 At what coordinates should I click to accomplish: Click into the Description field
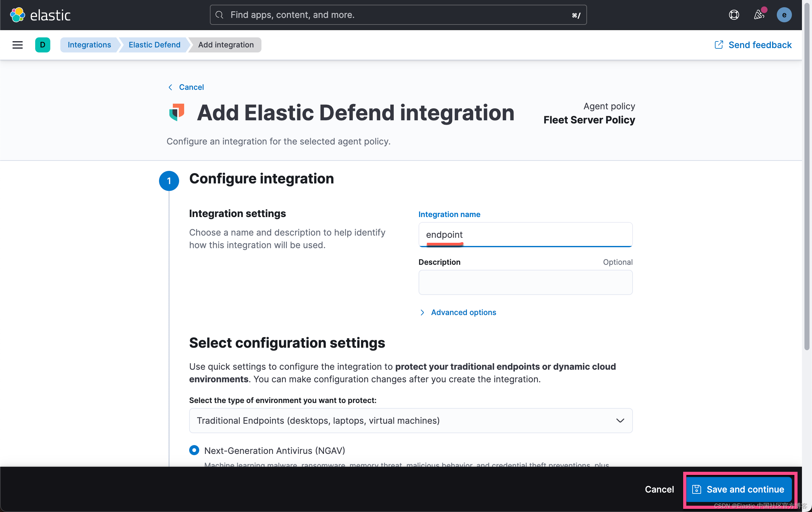pos(525,282)
